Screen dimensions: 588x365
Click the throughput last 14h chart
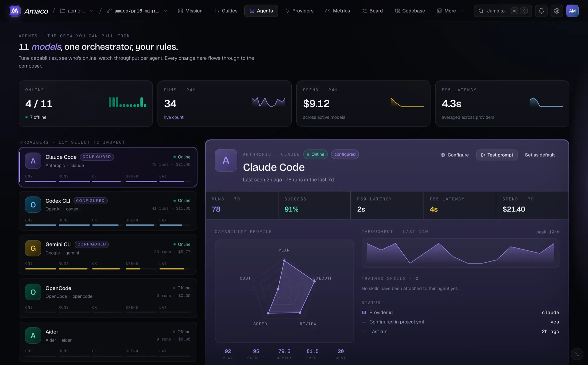[460, 253]
